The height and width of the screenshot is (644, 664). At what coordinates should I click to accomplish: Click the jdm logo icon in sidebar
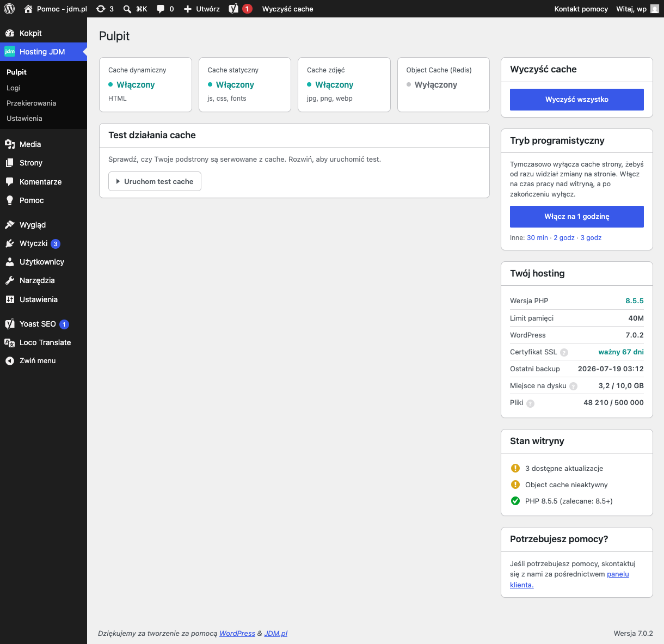click(x=10, y=52)
